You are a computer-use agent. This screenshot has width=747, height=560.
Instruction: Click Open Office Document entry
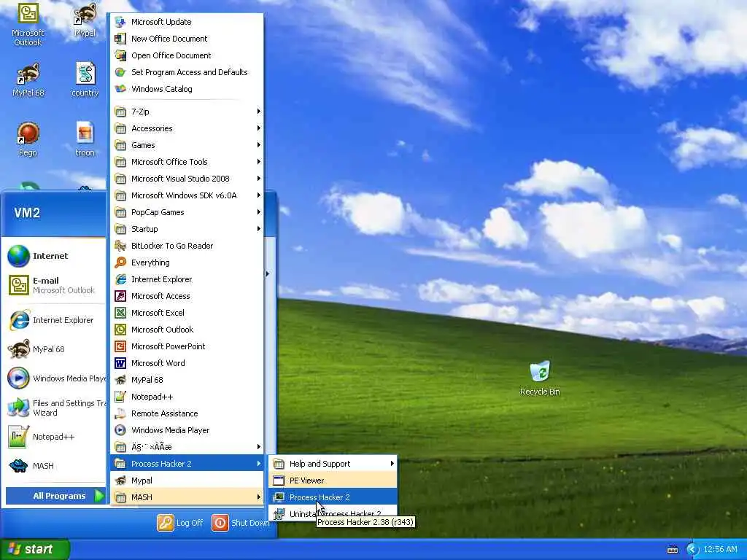[x=187, y=55]
